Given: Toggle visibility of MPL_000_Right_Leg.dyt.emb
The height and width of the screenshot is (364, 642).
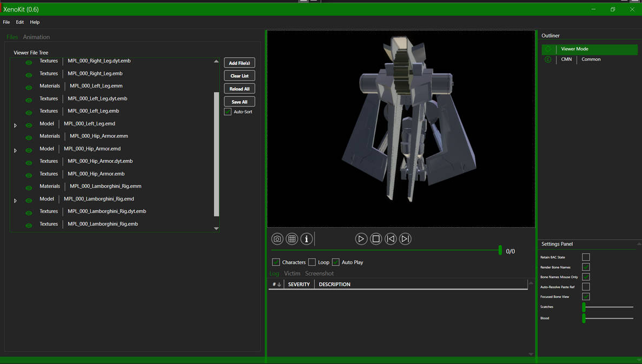Looking at the screenshot, I should (29, 63).
